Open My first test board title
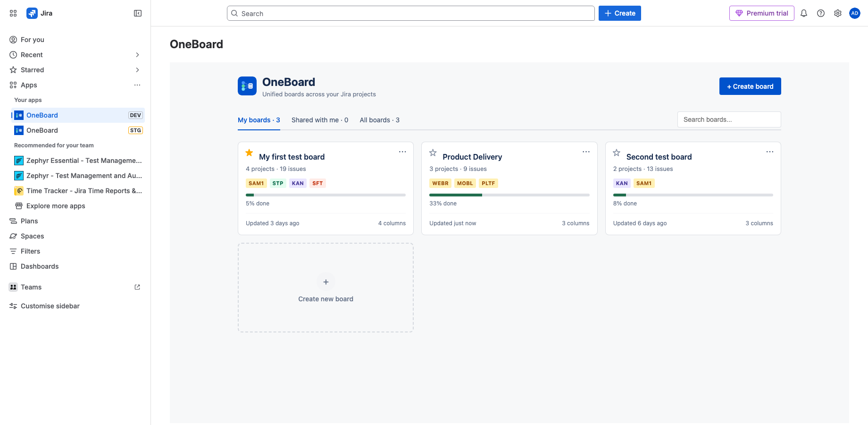This screenshot has width=868, height=425. (x=292, y=157)
